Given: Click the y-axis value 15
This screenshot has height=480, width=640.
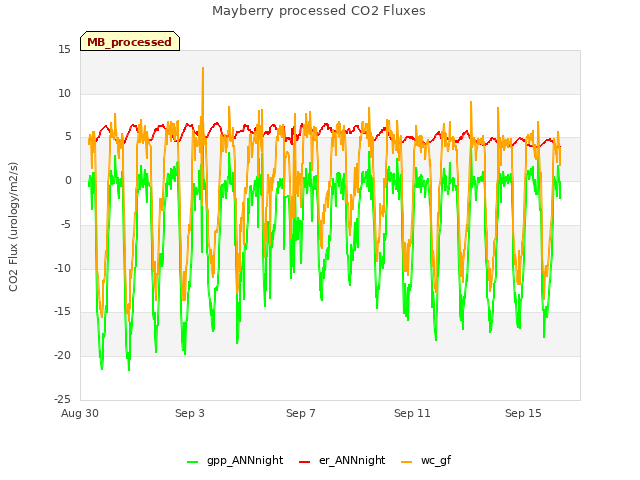Looking at the screenshot, I should tap(64, 50).
